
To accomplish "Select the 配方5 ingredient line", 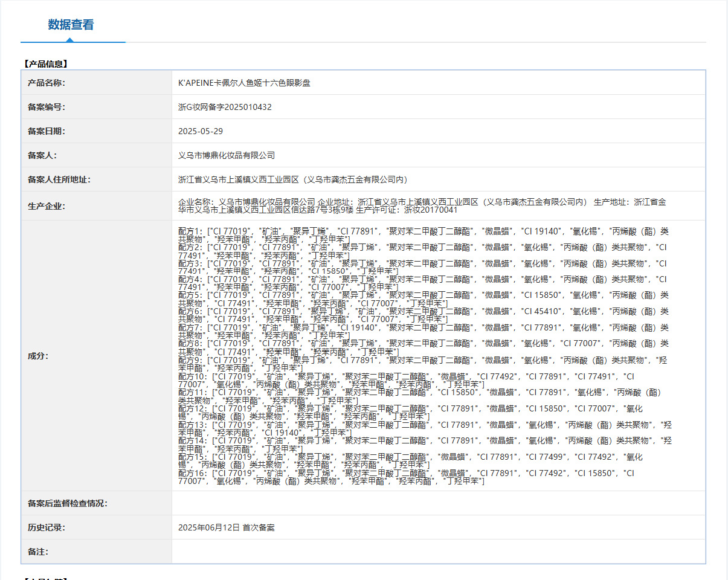I will coord(424,299).
